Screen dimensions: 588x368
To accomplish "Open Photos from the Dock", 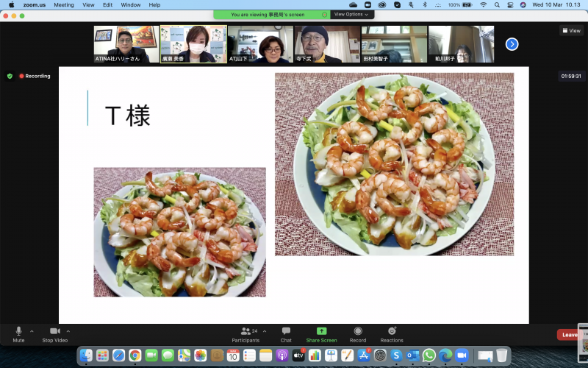I will point(200,355).
